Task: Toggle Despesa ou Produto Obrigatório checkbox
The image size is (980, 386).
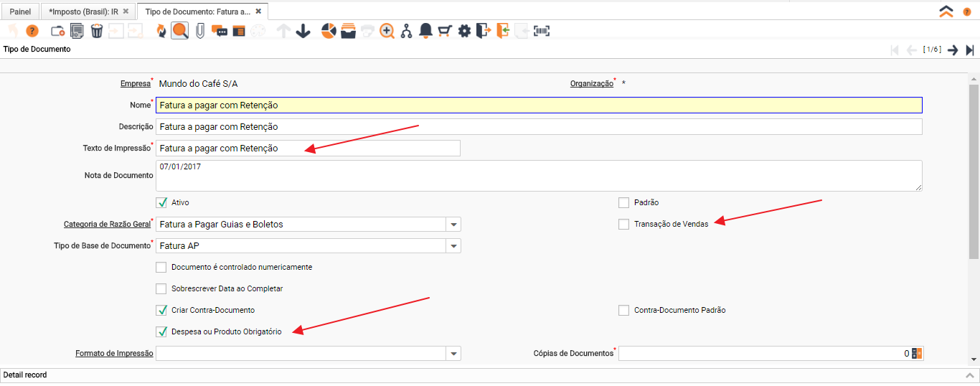Action: tap(161, 331)
